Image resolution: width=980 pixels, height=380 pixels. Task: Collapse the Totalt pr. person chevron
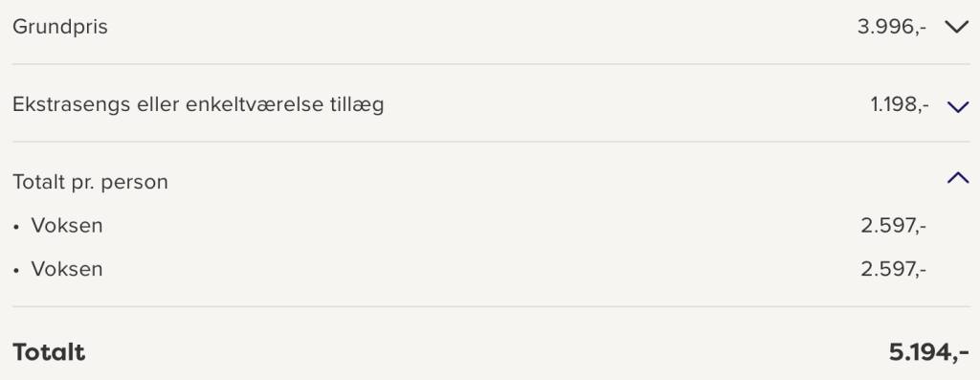click(957, 179)
